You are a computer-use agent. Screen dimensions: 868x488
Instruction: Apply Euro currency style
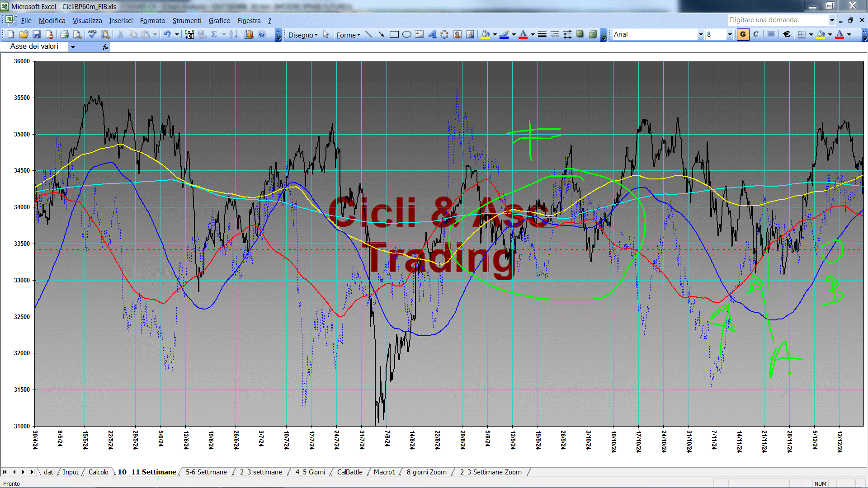[x=787, y=34]
